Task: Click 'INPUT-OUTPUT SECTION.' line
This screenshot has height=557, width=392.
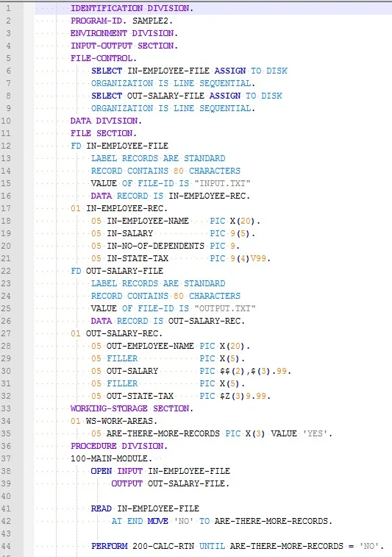Action: (124, 46)
